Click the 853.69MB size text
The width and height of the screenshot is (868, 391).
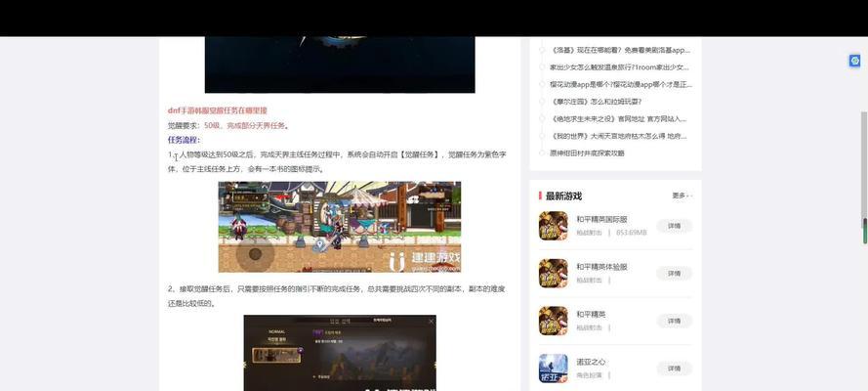631,233
